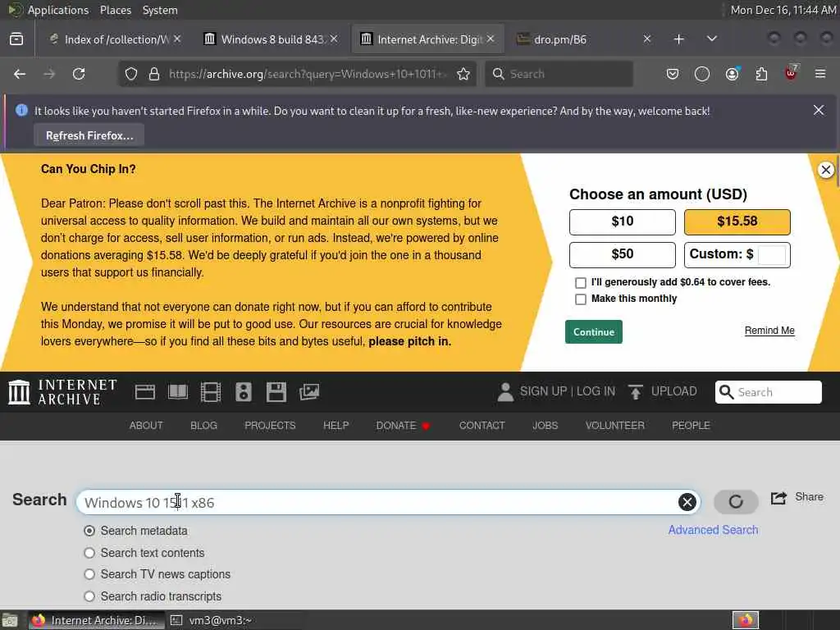
Task: Open Firefox account icon
Action: point(732,74)
